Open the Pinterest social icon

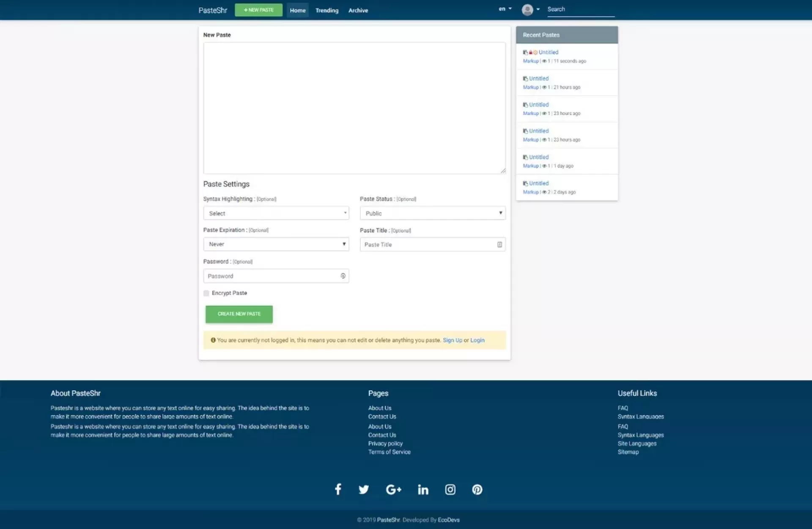coord(477,489)
